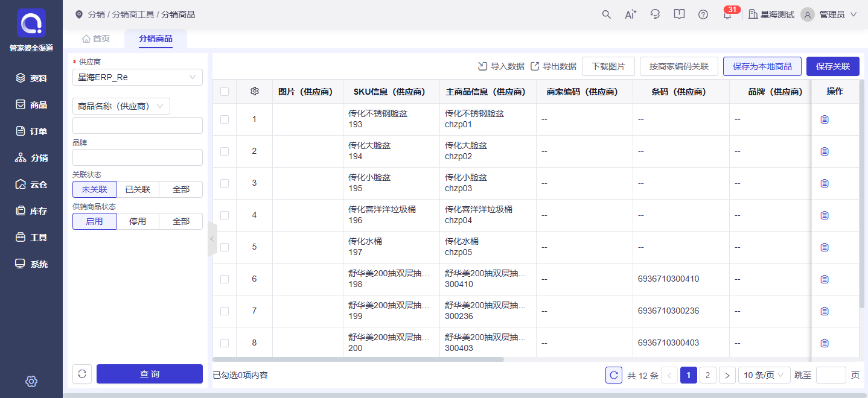Select 已关联 association status
The width and height of the screenshot is (868, 398).
(x=138, y=189)
